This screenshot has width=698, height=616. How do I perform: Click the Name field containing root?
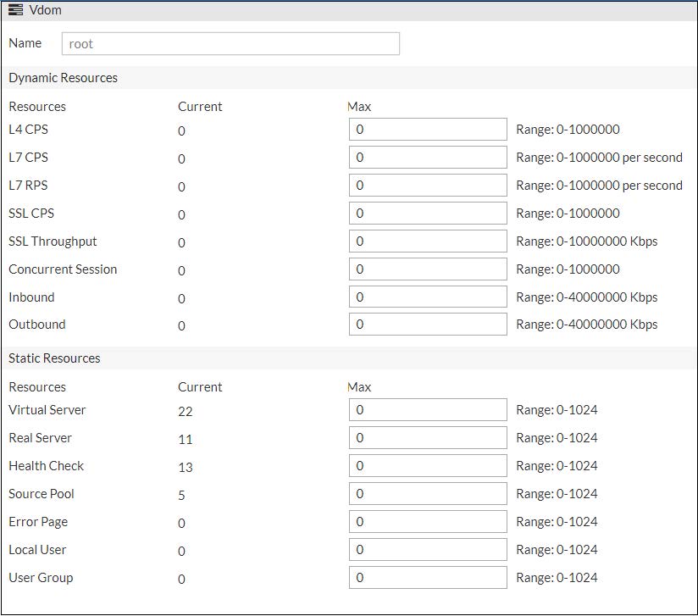click(230, 44)
